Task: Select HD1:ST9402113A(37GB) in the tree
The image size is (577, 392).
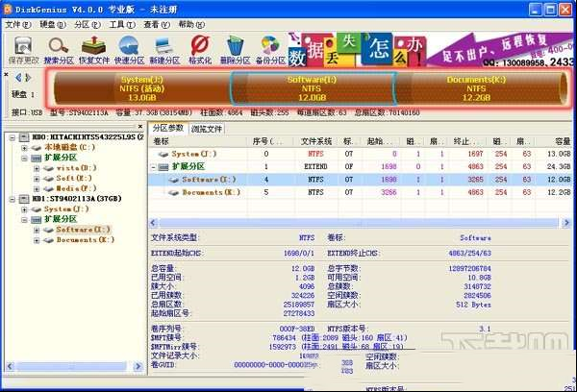Action: (77, 199)
